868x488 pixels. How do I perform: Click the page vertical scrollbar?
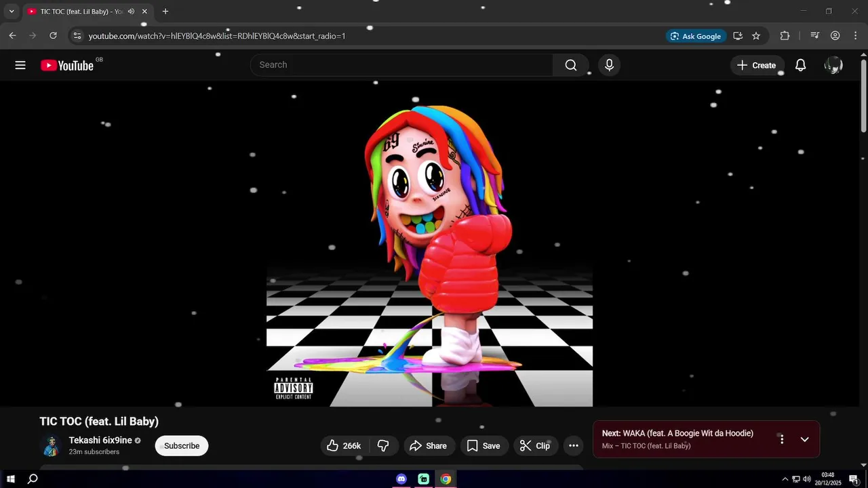863,95
